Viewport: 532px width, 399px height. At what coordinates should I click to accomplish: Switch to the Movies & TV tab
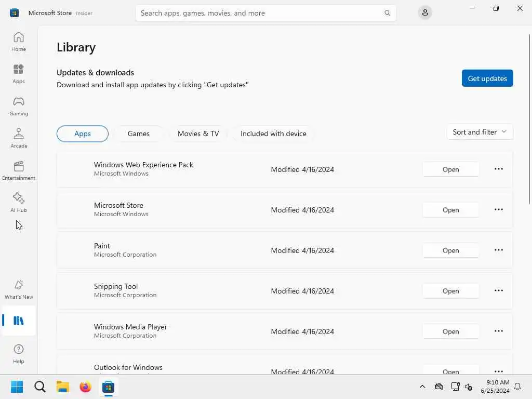198,134
